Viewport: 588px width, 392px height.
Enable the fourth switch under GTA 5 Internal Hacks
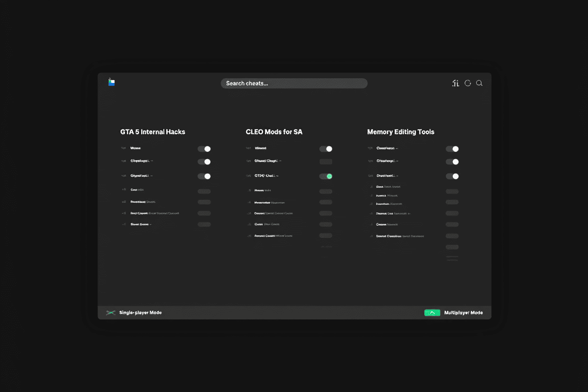pos(204,191)
